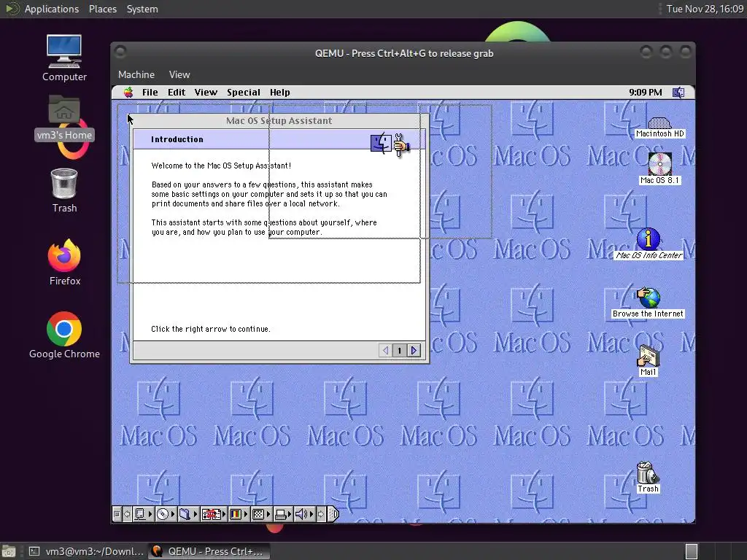Viewport: 747px width, 560px height.
Task: Open the File Sharing folder module
Action: click(189, 514)
